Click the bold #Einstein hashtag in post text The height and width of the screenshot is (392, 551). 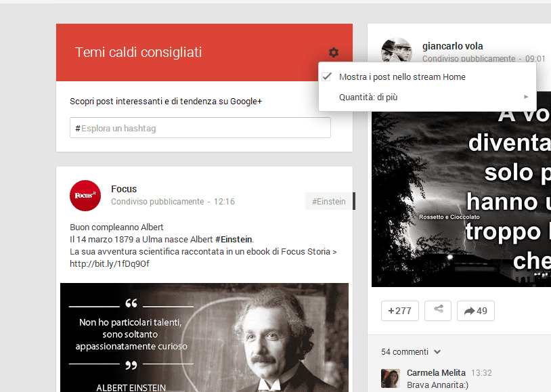coord(234,239)
